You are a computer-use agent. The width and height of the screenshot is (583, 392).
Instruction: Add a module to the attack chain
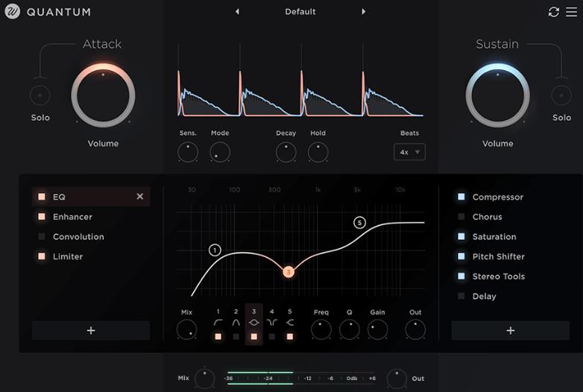click(91, 330)
